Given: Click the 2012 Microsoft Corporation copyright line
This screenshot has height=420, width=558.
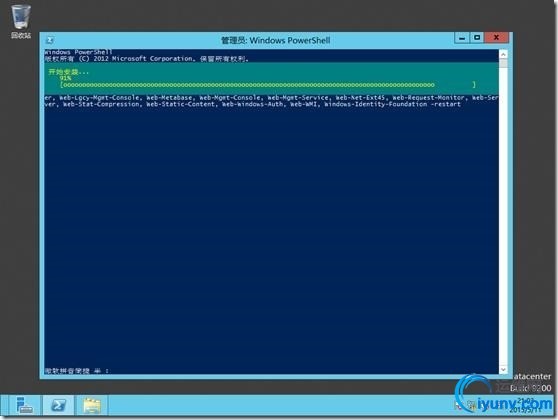Looking at the screenshot, I should pyautogui.click(x=147, y=59).
